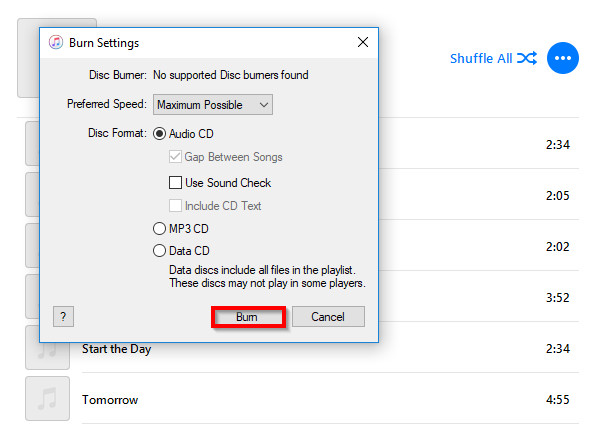Click music note artwork beside Tomorrow
This screenshot has width=608, height=445.
47,399
